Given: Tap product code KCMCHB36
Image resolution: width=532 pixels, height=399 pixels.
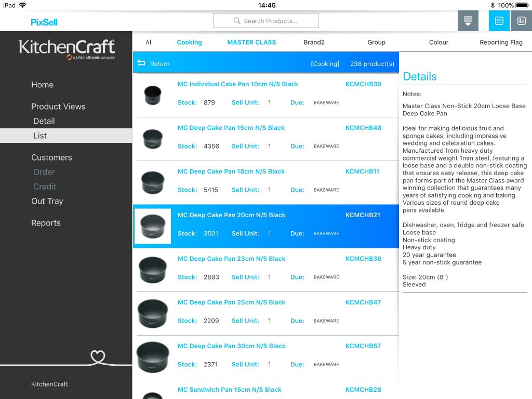Looking at the screenshot, I should coord(363,259).
